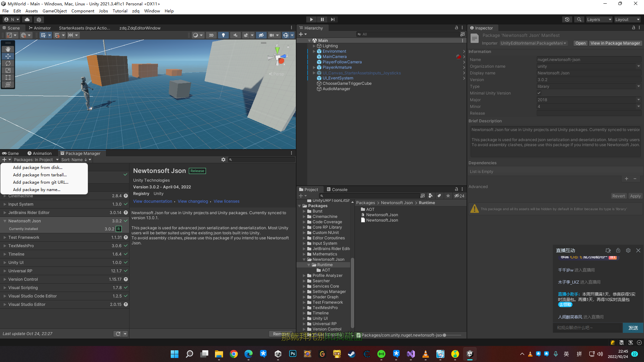The image size is (644, 362).
Task: Select the Move tool in the Scene toolbar
Action: [x=8, y=56]
